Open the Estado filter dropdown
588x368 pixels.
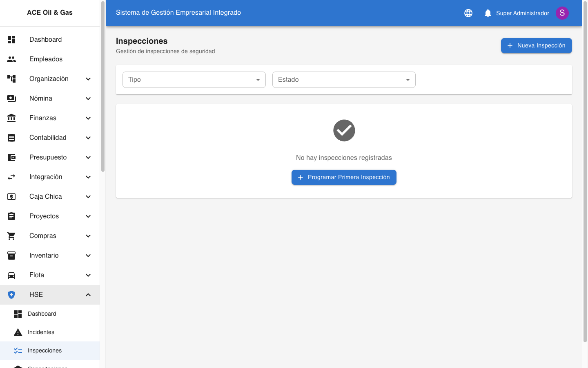tap(344, 80)
